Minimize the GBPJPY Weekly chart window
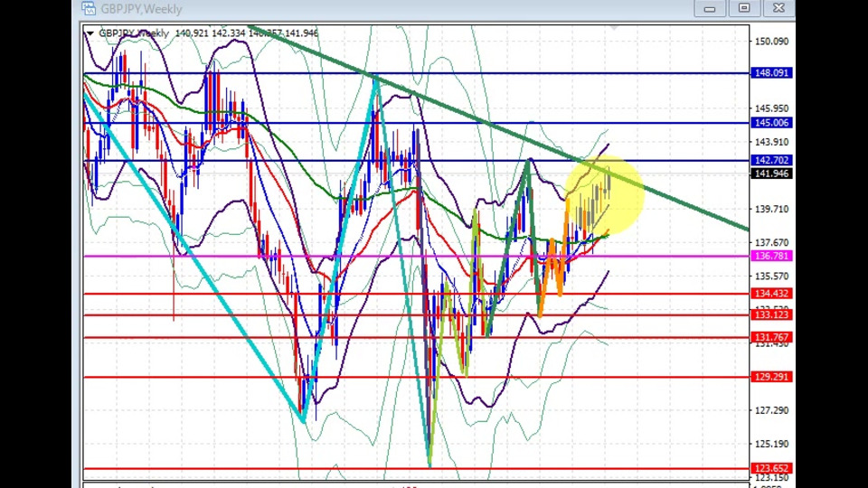Image resolution: width=868 pixels, height=488 pixels. [710, 8]
